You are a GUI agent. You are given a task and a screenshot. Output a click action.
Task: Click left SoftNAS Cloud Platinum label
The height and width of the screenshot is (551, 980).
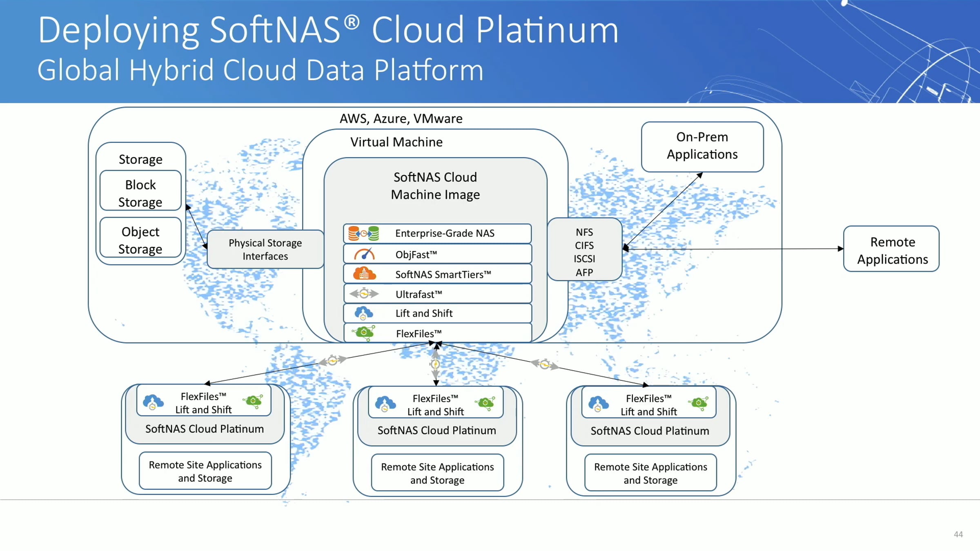(x=205, y=429)
